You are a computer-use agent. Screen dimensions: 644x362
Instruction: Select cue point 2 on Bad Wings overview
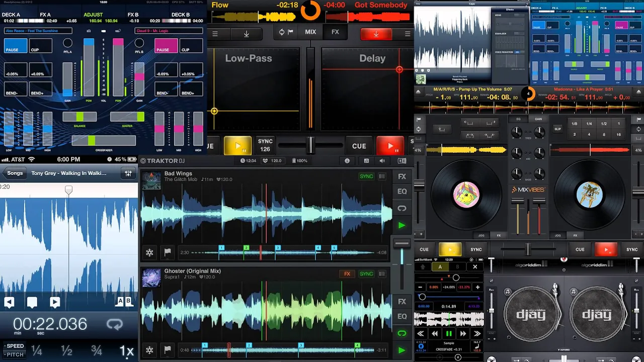coord(246,248)
